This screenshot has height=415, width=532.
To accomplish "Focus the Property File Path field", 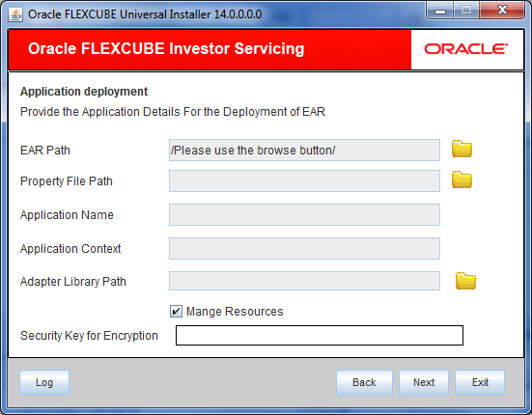I will click(304, 180).
